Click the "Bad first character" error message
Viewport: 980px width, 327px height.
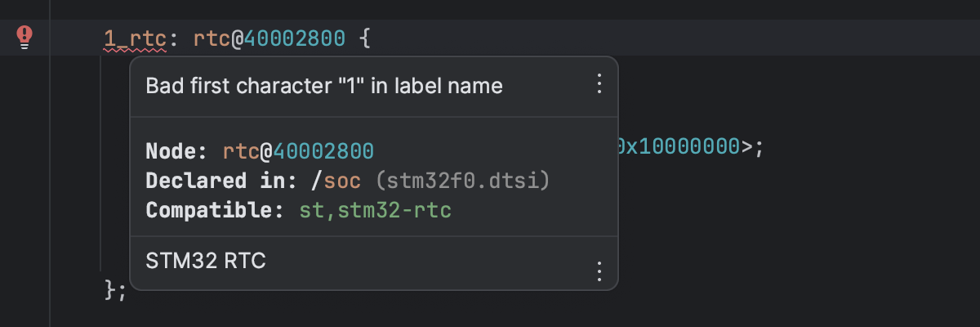(323, 85)
